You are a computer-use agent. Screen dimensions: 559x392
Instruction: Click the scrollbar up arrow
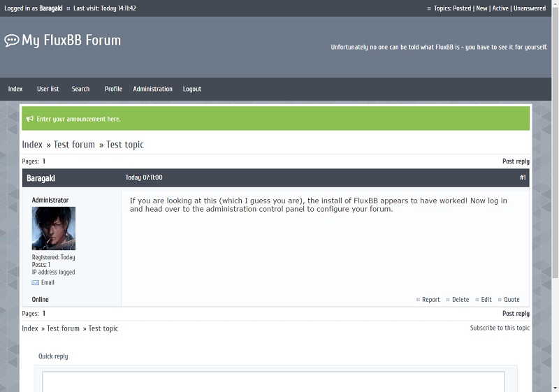555,3
